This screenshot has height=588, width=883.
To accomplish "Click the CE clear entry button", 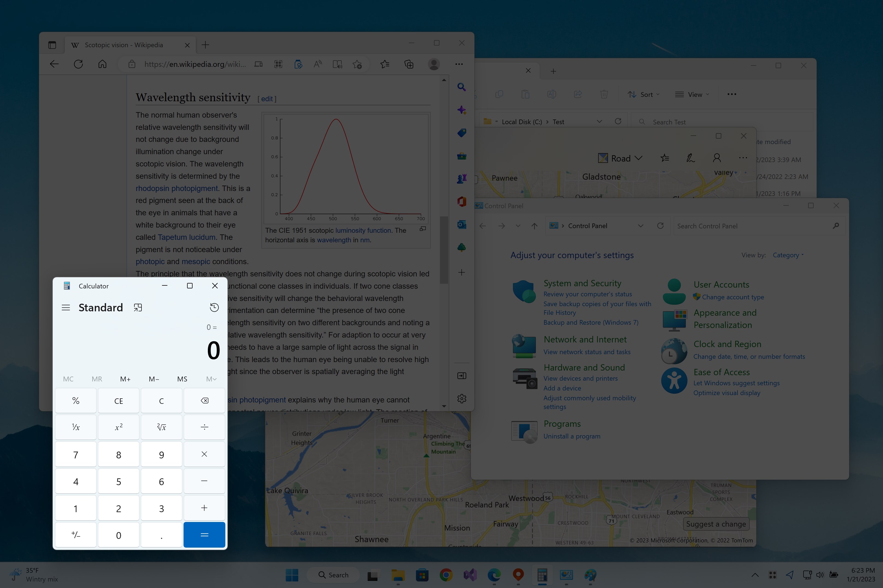I will pyautogui.click(x=119, y=401).
